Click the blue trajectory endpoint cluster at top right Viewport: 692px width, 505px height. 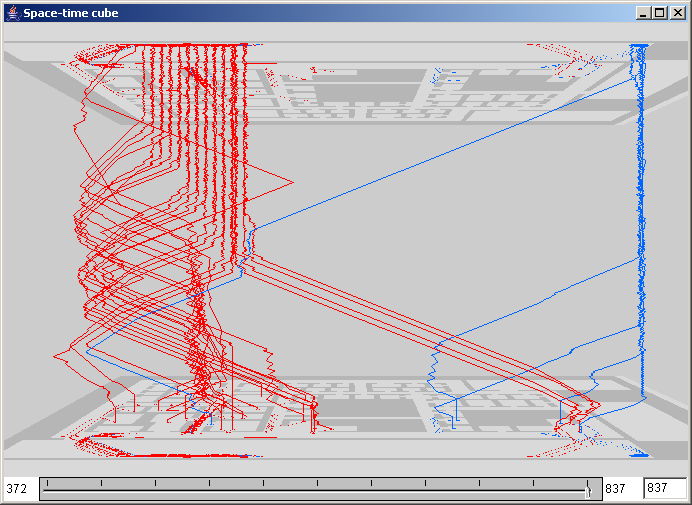click(637, 47)
